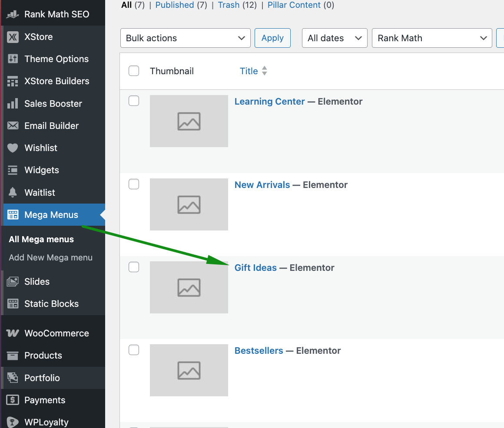Filter by Pillar Content link

tap(294, 5)
